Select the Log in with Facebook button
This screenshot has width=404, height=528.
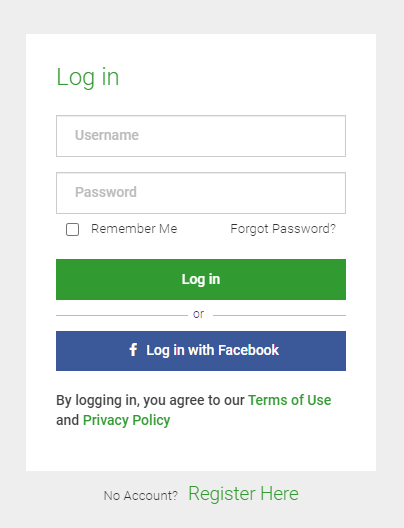point(201,351)
